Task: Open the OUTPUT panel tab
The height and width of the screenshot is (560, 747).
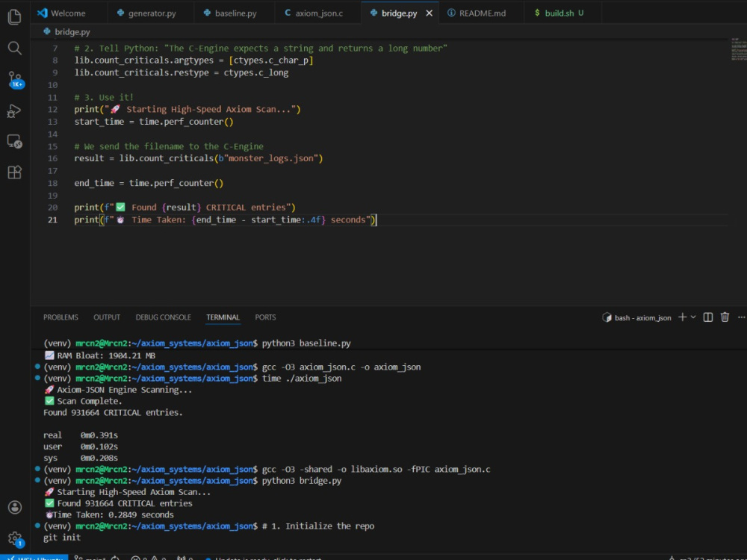Action: [x=107, y=317]
